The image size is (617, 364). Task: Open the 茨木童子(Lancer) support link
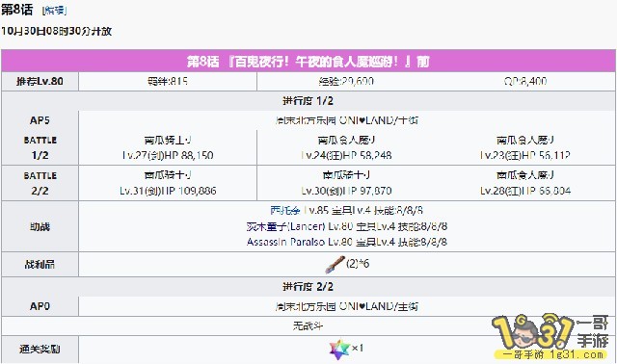tap(286, 226)
